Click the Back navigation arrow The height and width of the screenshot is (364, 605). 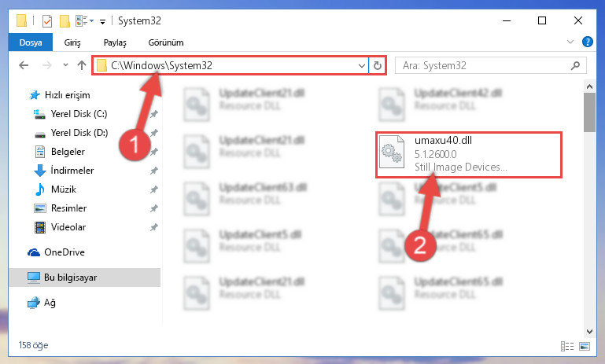[x=24, y=65]
